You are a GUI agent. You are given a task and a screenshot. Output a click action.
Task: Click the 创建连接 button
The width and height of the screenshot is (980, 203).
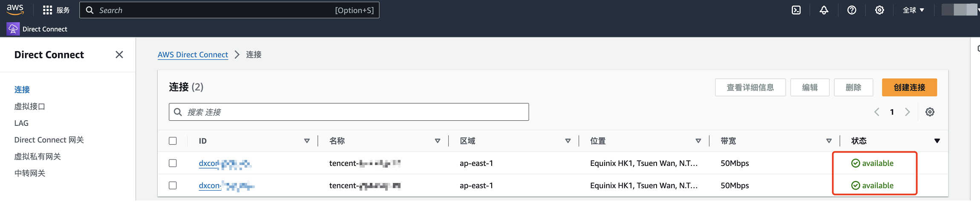(909, 87)
